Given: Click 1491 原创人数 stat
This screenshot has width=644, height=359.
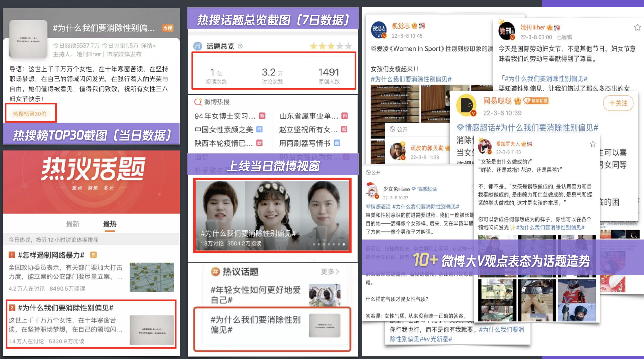Looking at the screenshot, I should point(329,76).
